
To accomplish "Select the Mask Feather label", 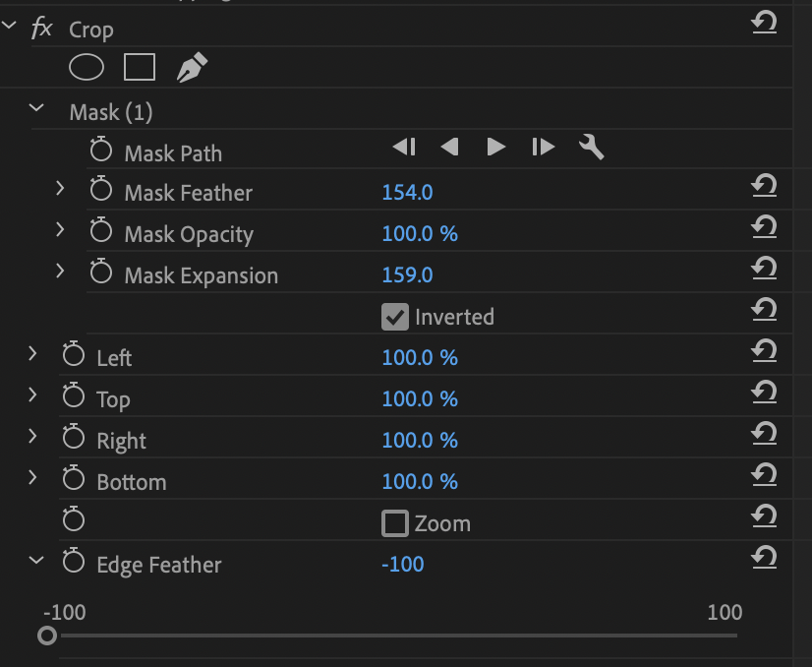I will click(x=189, y=193).
